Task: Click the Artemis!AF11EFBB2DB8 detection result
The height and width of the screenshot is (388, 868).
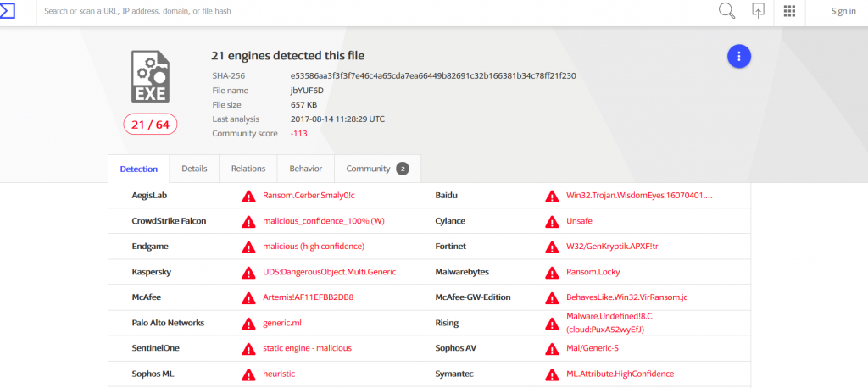Action: pos(309,297)
